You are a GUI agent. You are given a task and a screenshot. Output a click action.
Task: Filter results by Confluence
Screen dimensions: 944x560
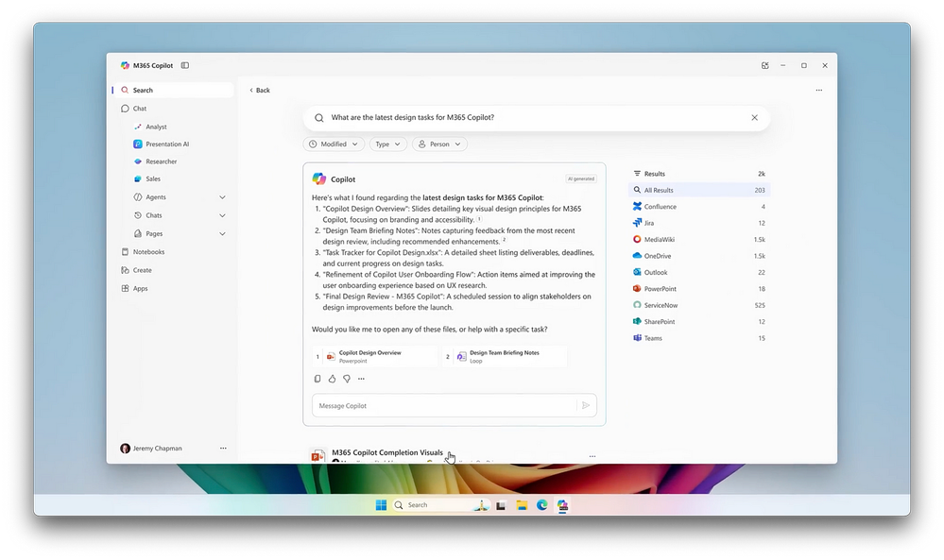click(x=699, y=206)
